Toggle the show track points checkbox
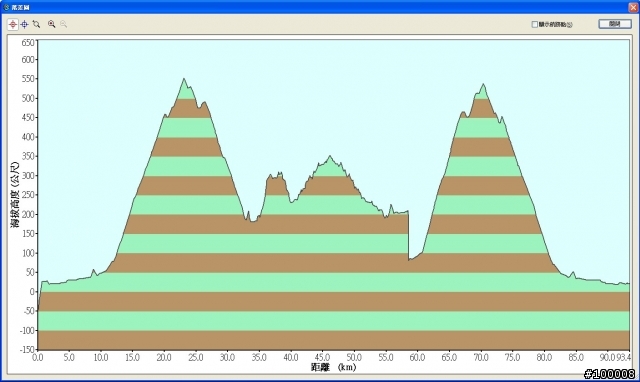Image resolution: width=640 pixels, height=382 pixels. 534,24
